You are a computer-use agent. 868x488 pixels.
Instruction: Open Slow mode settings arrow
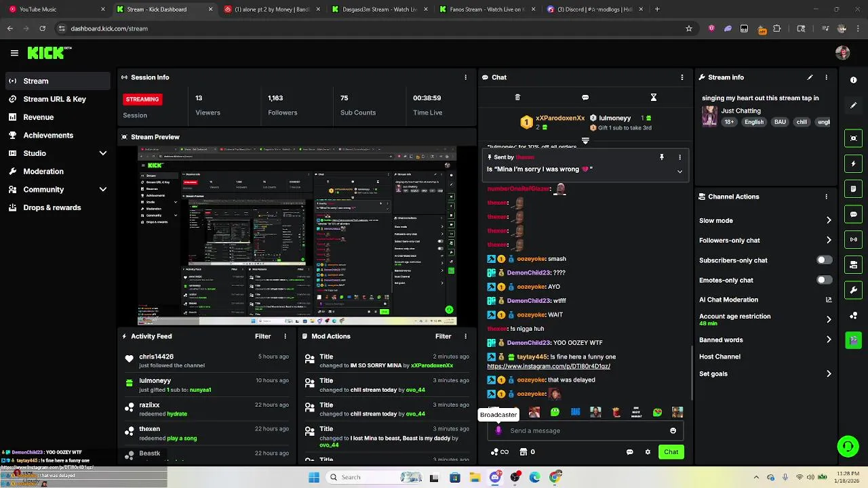point(829,220)
